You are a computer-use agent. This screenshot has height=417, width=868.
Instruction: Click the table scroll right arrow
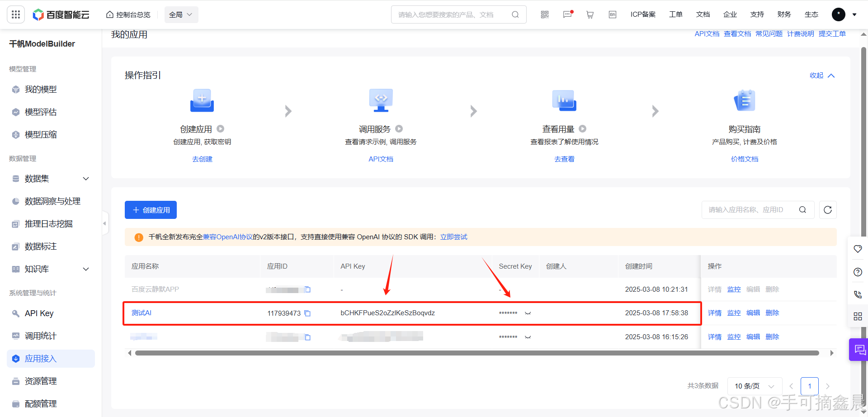(832, 353)
